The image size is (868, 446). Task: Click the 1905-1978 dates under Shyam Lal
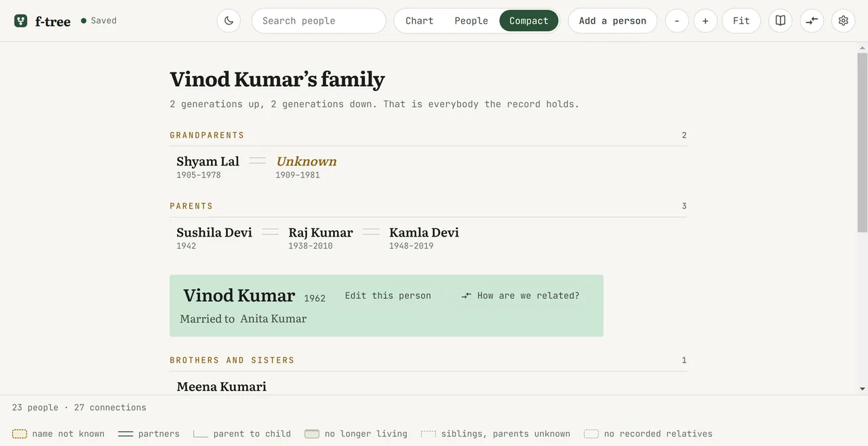(199, 175)
